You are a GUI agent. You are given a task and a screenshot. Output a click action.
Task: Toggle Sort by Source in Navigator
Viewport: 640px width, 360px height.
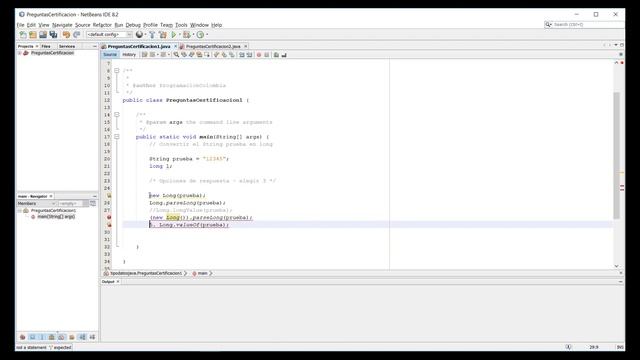(92, 337)
